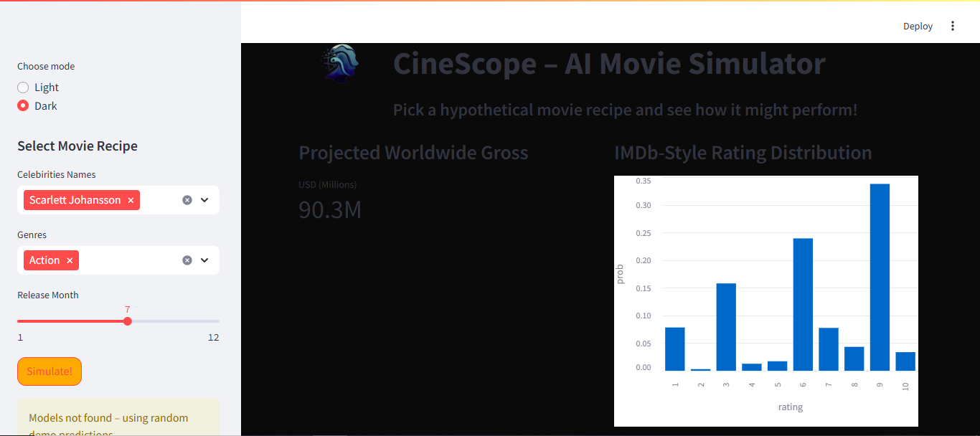Screen dimensions: 980x436
Task: Expand the Celebrities Names dropdown arrow
Action: (204, 200)
